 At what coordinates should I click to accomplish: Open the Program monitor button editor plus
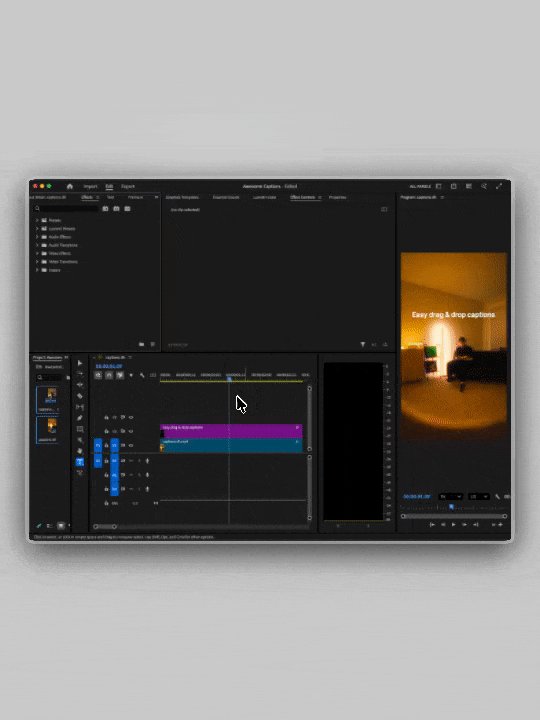point(500,524)
